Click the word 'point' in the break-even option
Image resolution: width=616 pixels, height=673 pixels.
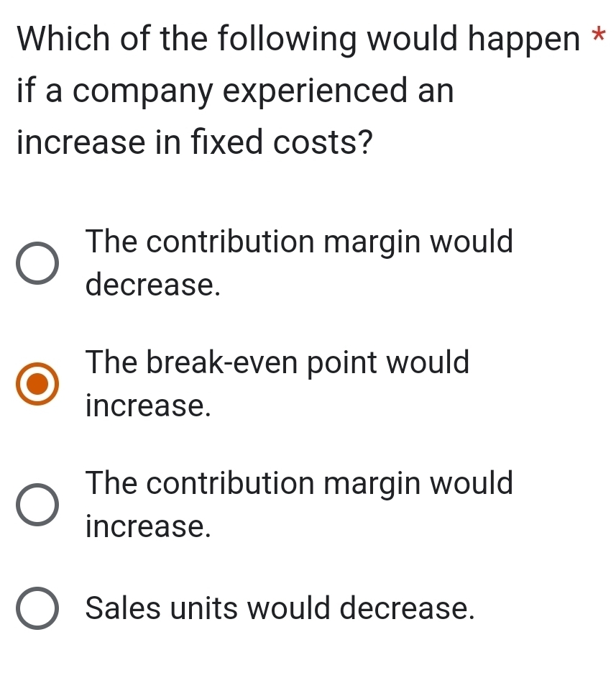pos(342,364)
